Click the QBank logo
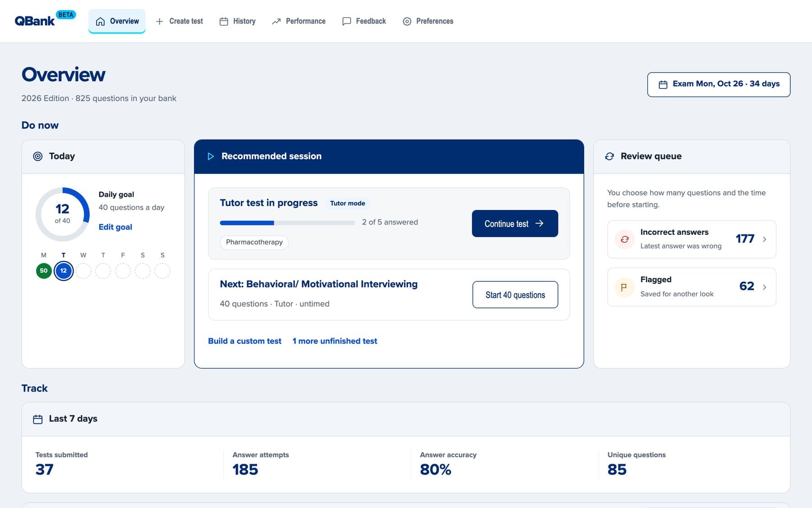This screenshot has width=812, height=508. 35,21
